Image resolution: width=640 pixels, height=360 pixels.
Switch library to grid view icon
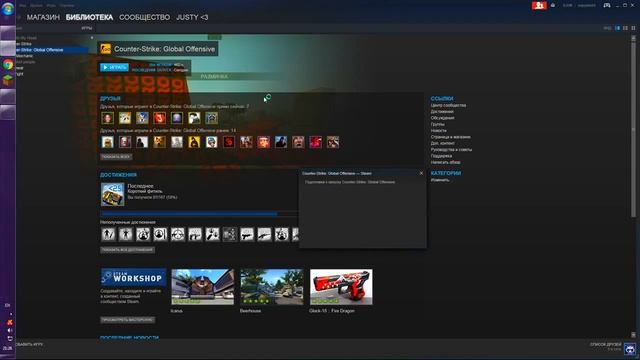click(633, 28)
